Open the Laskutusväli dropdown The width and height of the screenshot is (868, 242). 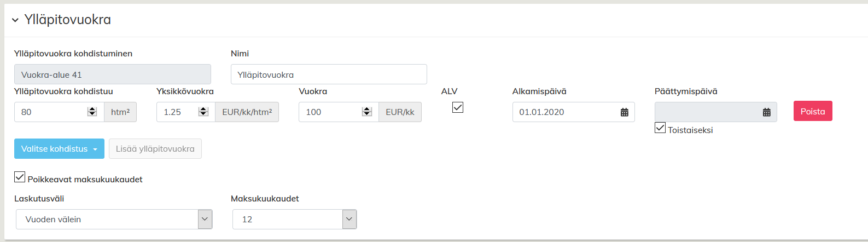(114, 220)
